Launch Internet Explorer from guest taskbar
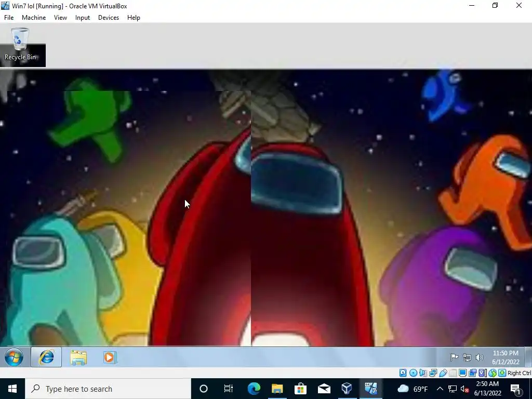This screenshot has width=532, height=399. [46, 357]
